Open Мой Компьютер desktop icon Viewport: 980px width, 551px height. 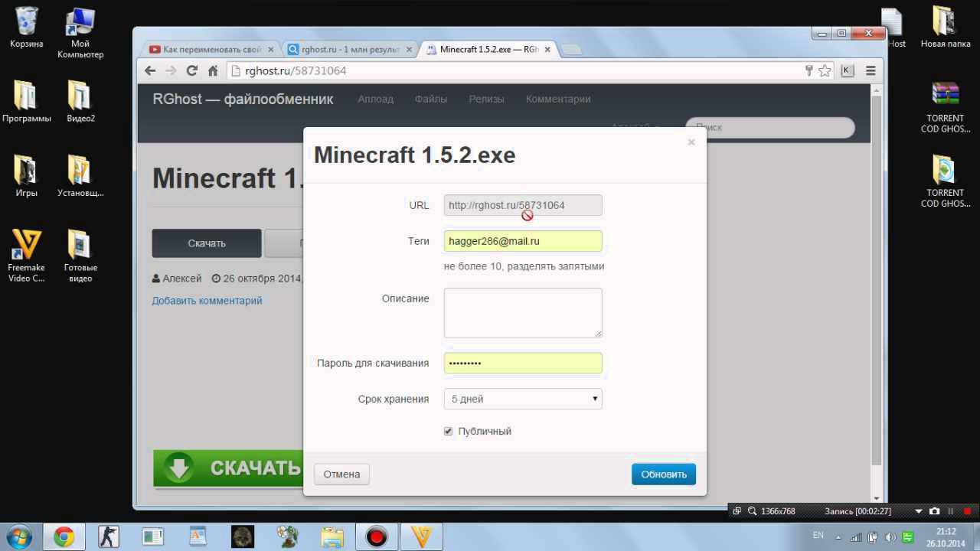point(80,33)
